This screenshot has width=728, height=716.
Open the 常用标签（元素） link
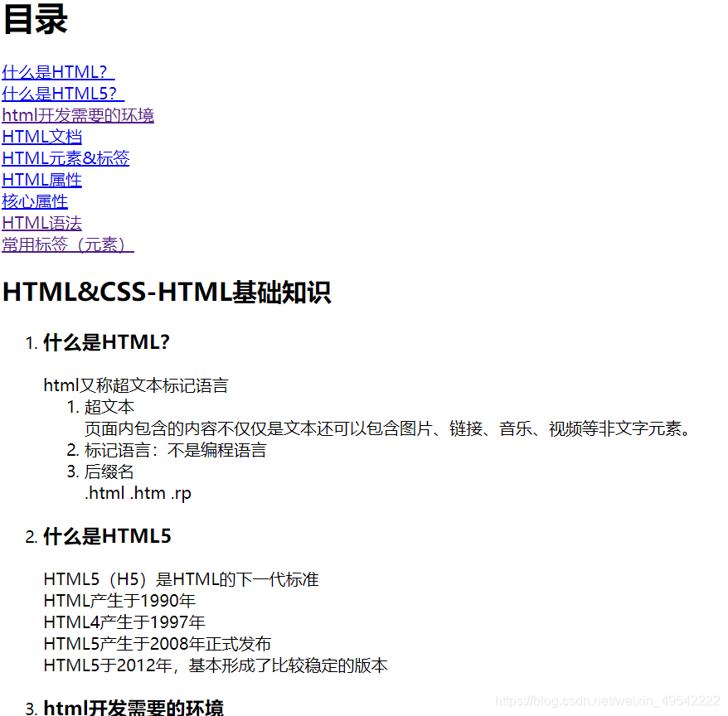coord(68,244)
